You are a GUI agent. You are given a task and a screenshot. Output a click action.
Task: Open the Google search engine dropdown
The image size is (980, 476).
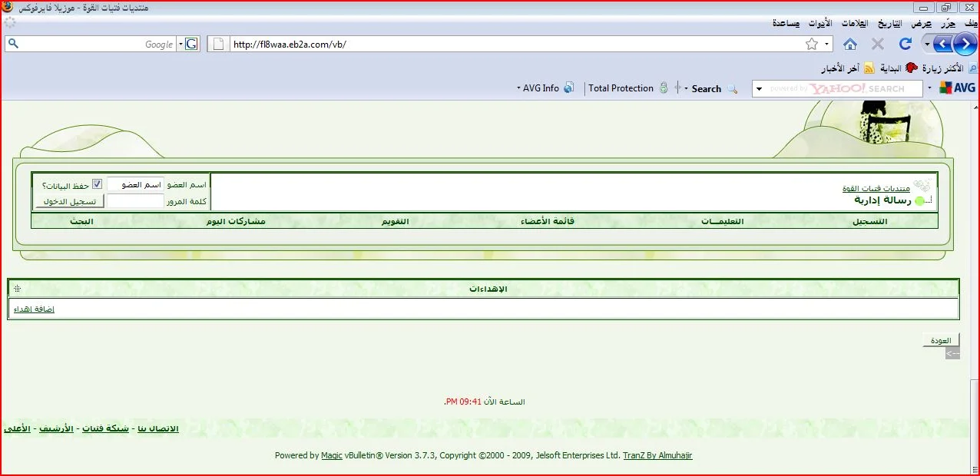coord(181,45)
